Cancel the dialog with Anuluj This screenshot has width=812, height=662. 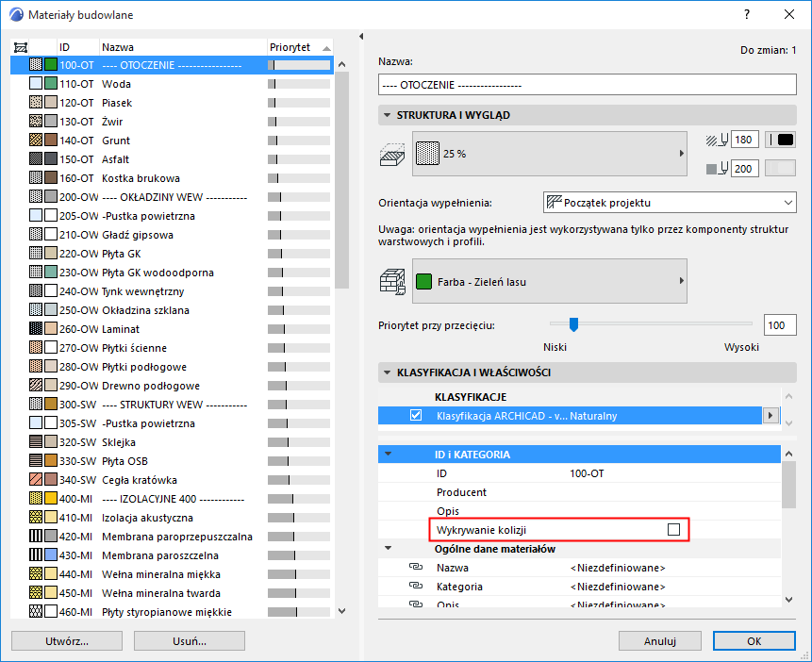click(x=660, y=640)
